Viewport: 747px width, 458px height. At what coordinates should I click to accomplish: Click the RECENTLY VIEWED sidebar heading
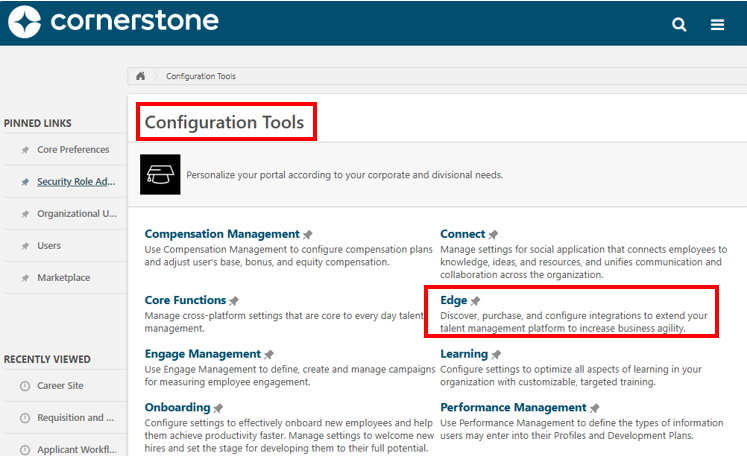[x=47, y=359]
